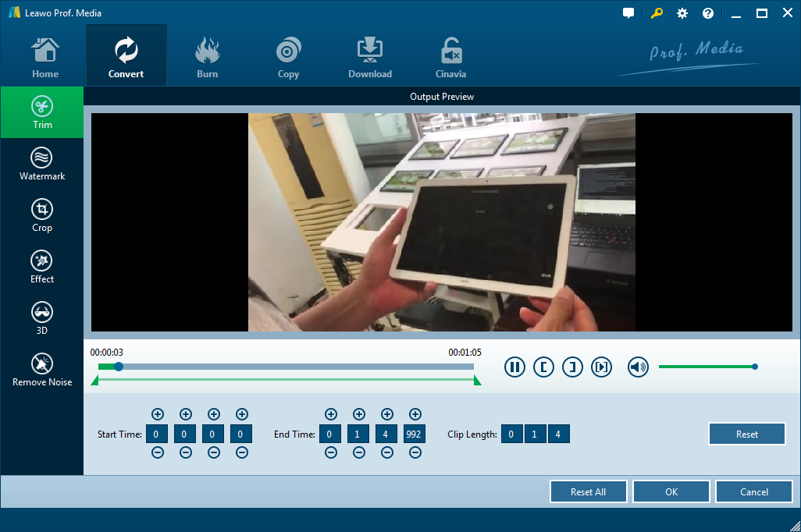The width and height of the screenshot is (801, 532).
Task: Click the End Time seconds field showing 4
Action: 386,434
